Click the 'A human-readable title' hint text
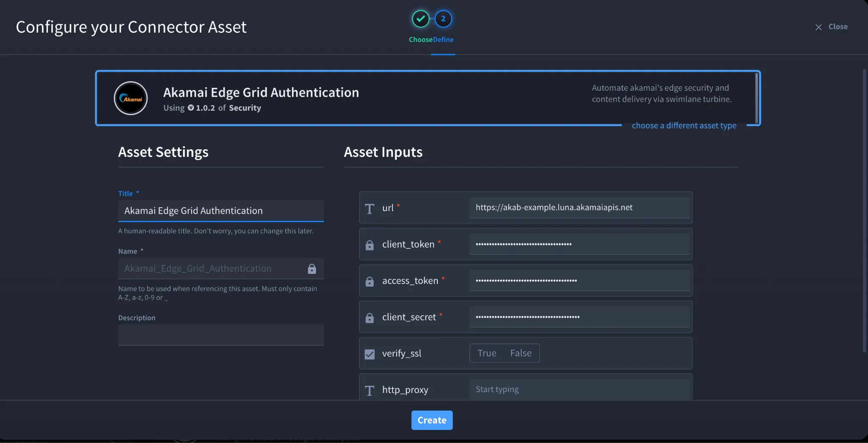Screen dimensions: 868x443 click(x=216, y=231)
